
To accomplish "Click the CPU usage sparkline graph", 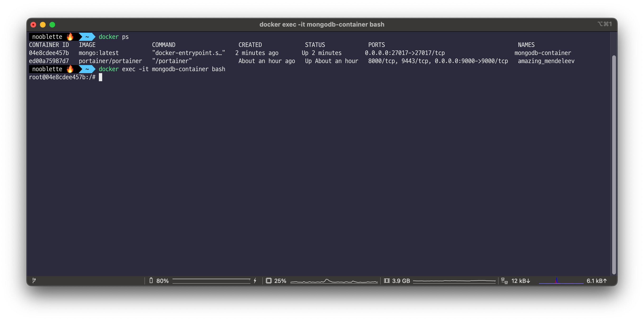I will (x=334, y=281).
